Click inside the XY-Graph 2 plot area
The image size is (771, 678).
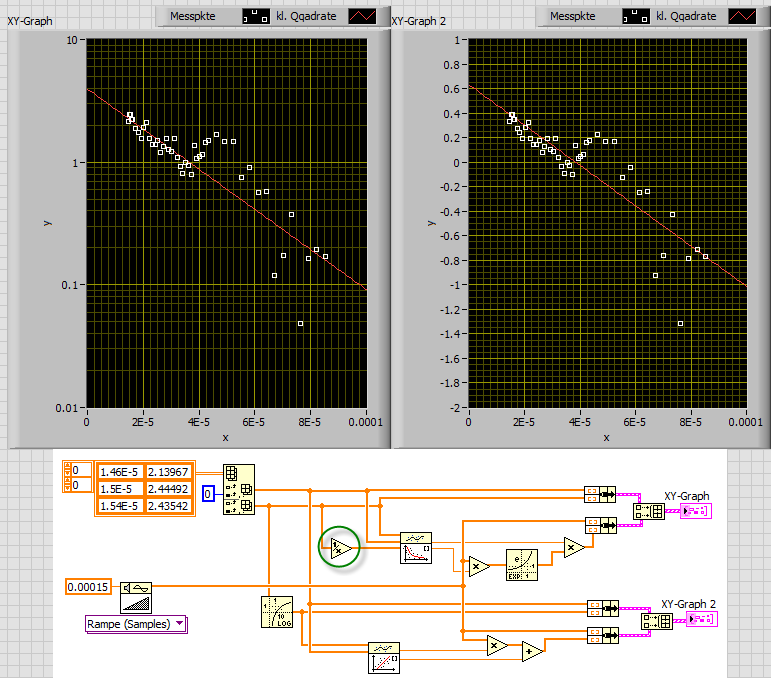coord(608,224)
